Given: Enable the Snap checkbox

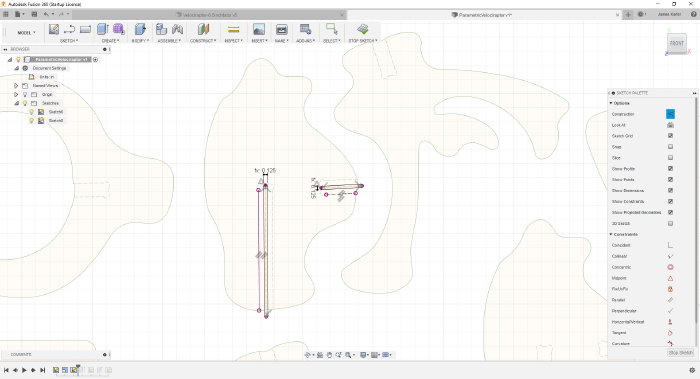Looking at the screenshot, I should coord(670,147).
